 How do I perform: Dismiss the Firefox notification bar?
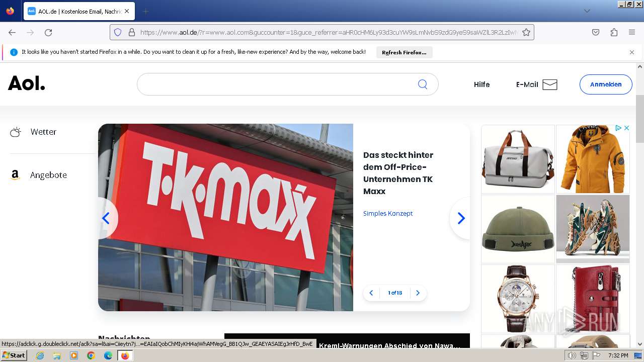coord(632,52)
